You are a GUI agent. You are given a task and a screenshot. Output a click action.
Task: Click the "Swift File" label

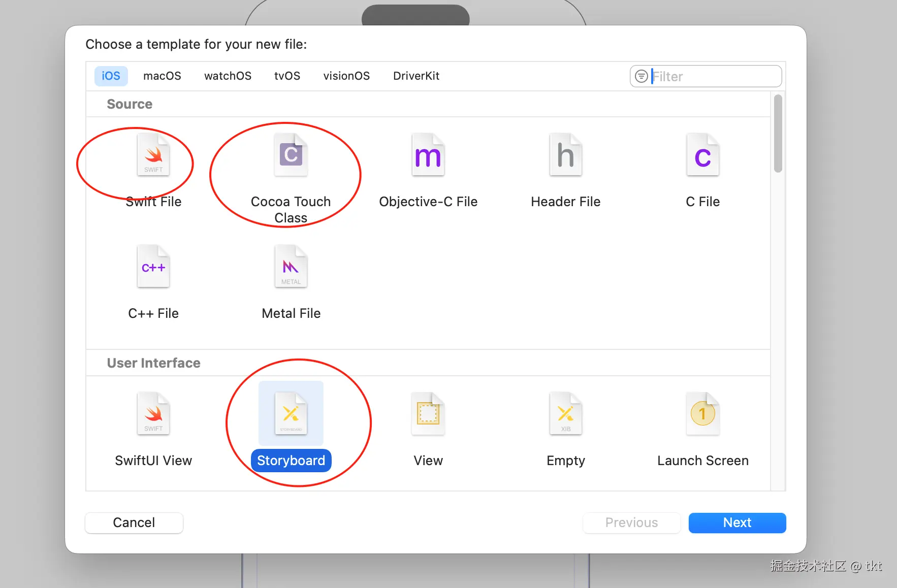(153, 202)
